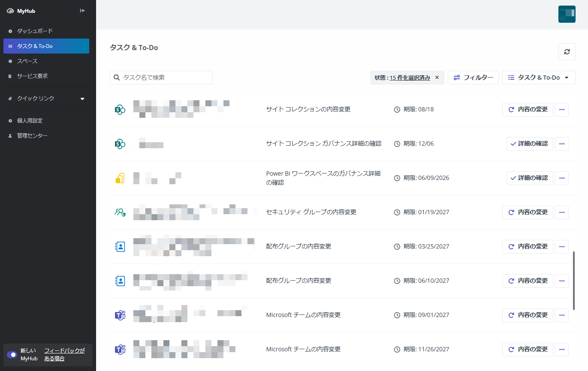Click 内容の変更 for task due 01/19/2027
588x371 pixels.
click(528, 212)
